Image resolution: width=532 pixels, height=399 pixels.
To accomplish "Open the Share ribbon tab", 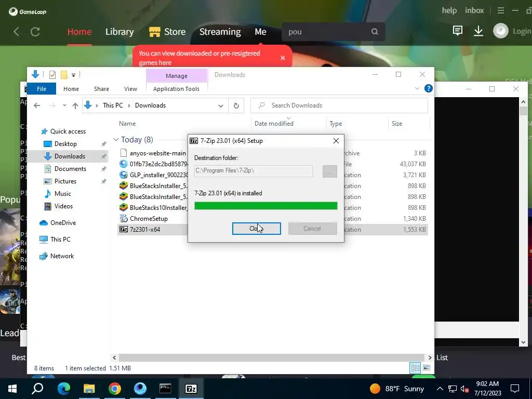I will coord(101,89).
